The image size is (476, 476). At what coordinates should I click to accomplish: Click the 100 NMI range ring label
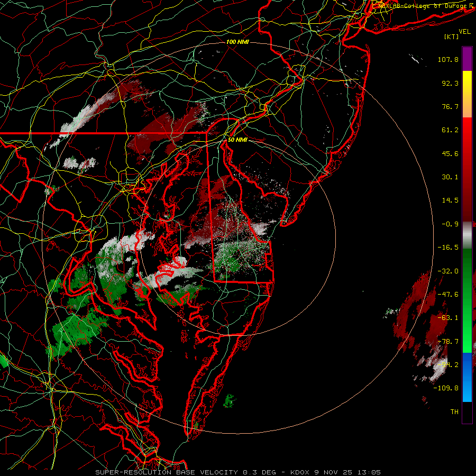click(x=237, y=42)
